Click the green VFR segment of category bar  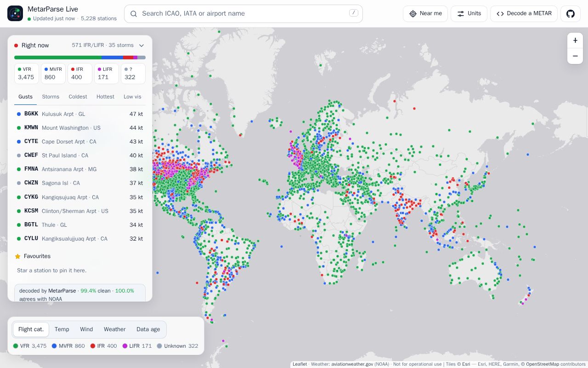pos(58,57)
